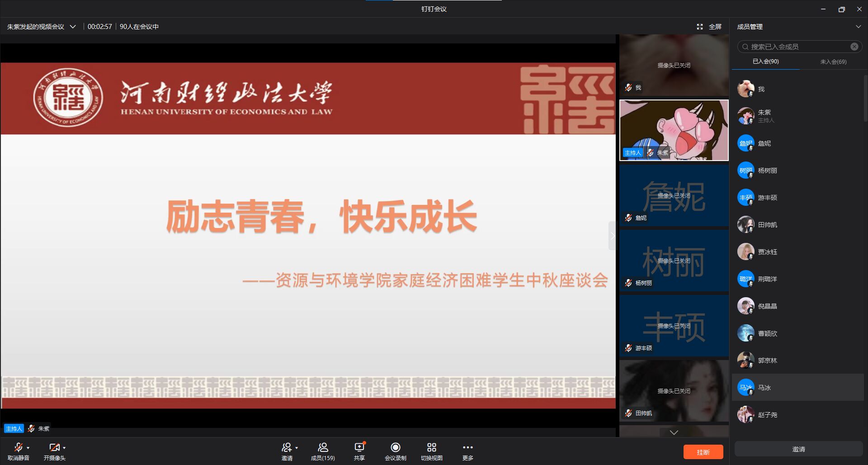Click 马冰 blue avatar in member list
The height and width of the screenshot is (465, 868).
[x=745, y=387]
